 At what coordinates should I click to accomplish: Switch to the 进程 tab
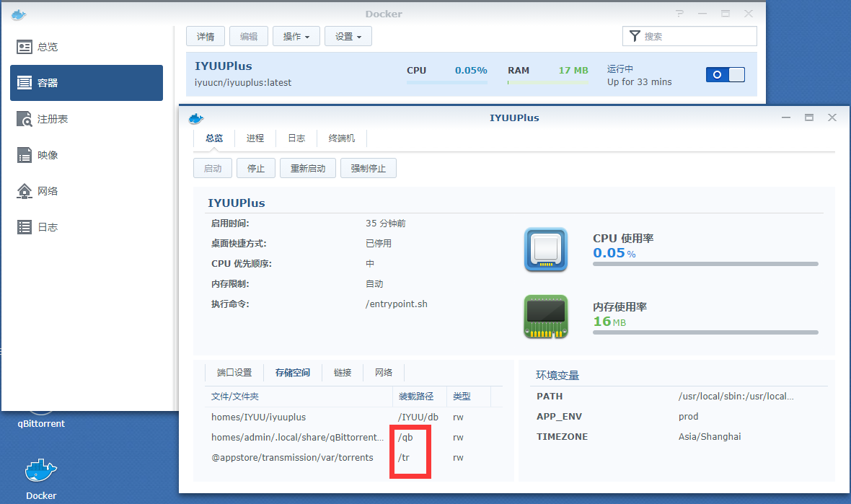255,138
